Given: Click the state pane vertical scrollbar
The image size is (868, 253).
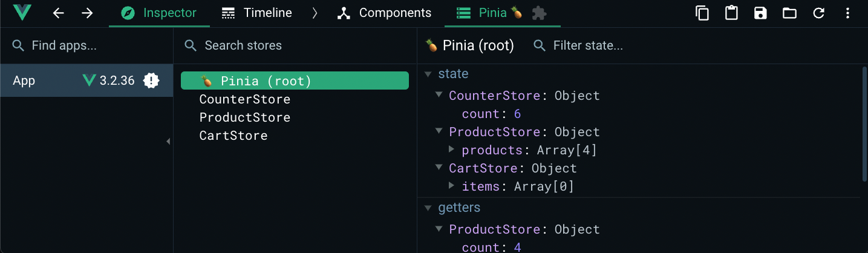Looking at the screenshot, I should coord(864,123).
